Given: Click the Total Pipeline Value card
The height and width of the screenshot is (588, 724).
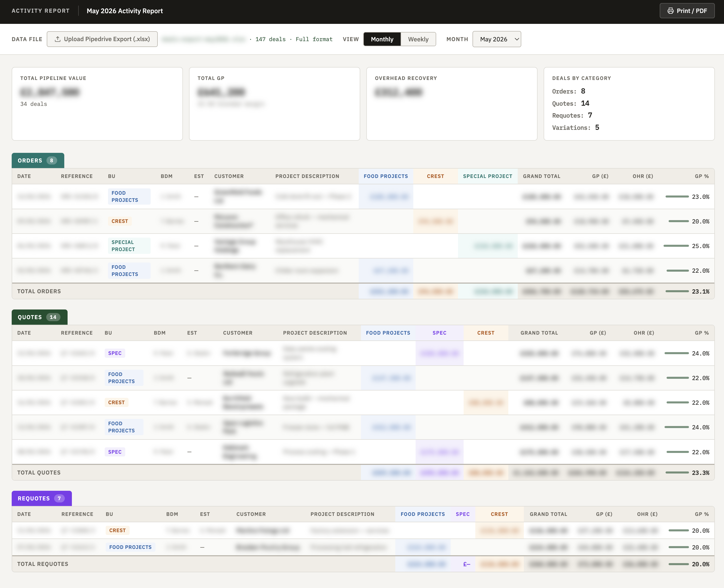Looking at the screenshot, I should click(97, 104).
